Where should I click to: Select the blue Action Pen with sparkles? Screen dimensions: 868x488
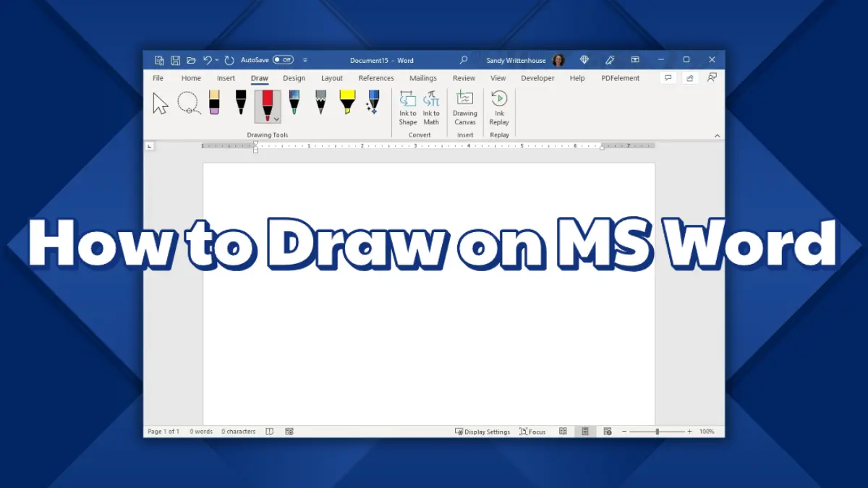[373, 102]
